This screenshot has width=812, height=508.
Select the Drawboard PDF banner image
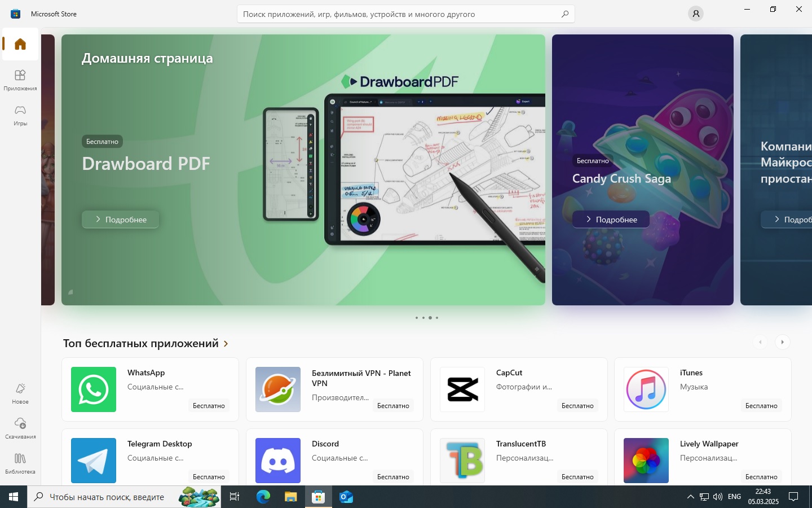[303, 170]
